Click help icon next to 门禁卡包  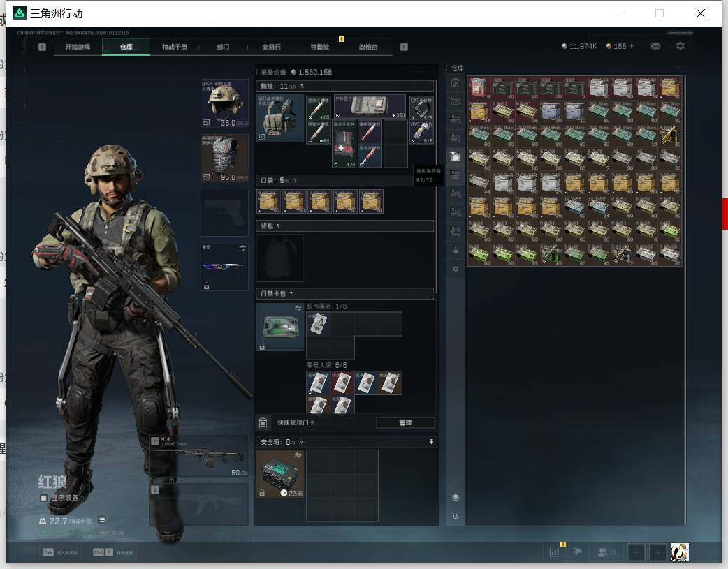pyautogui.click(x=291, y=294)
